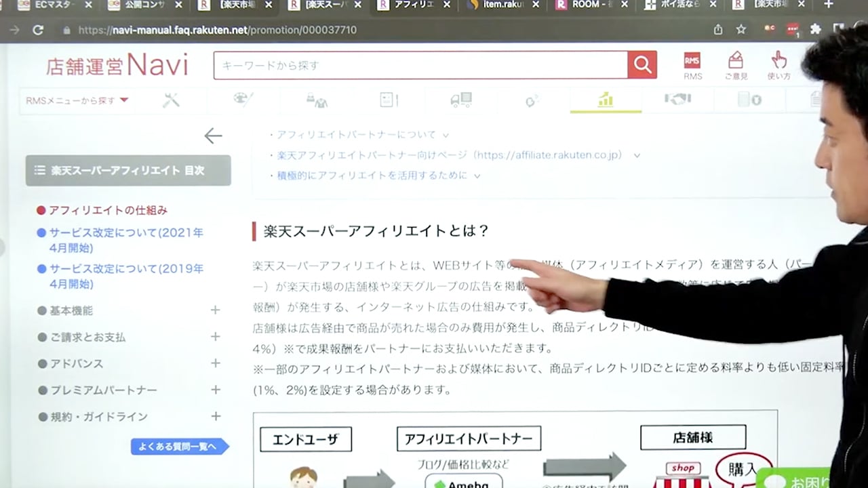Select the speech bubble category icon
Viewport: 868px width, 488px height.
[532, 100]
